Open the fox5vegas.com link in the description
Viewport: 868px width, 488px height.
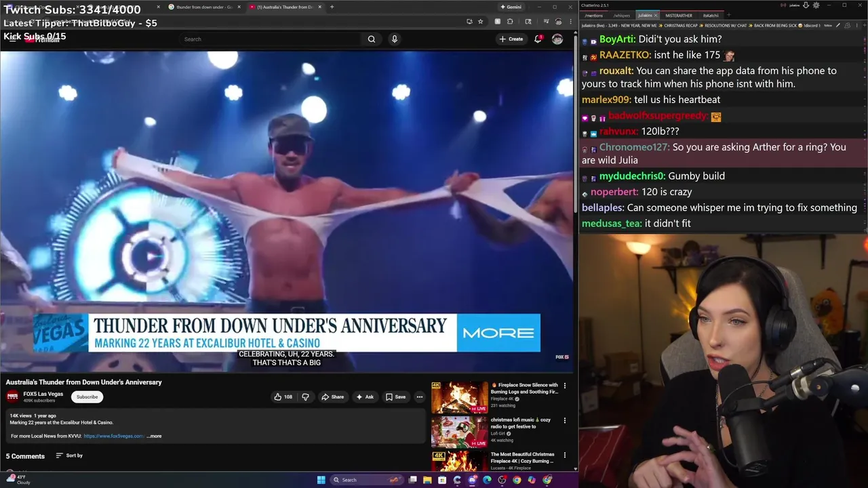coord(114,436)
